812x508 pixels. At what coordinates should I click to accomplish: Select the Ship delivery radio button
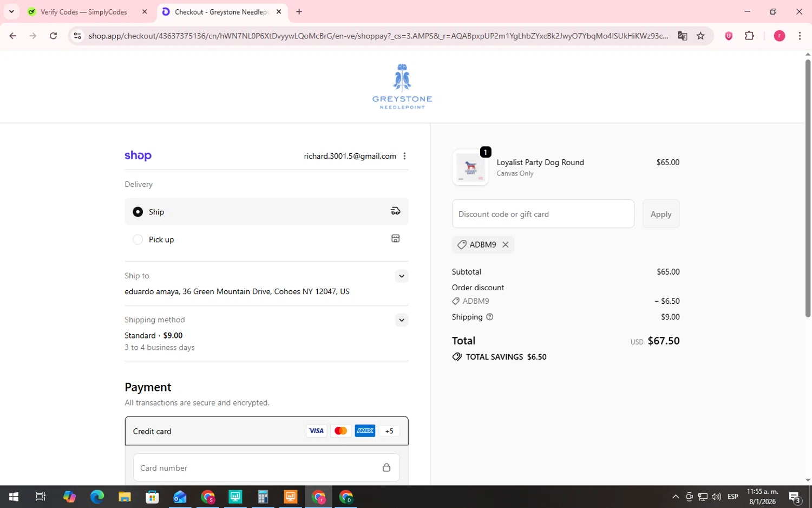138,212
